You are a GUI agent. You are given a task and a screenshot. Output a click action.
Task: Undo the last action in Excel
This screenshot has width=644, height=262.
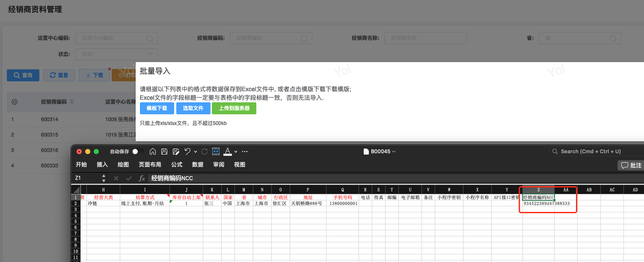187,152
